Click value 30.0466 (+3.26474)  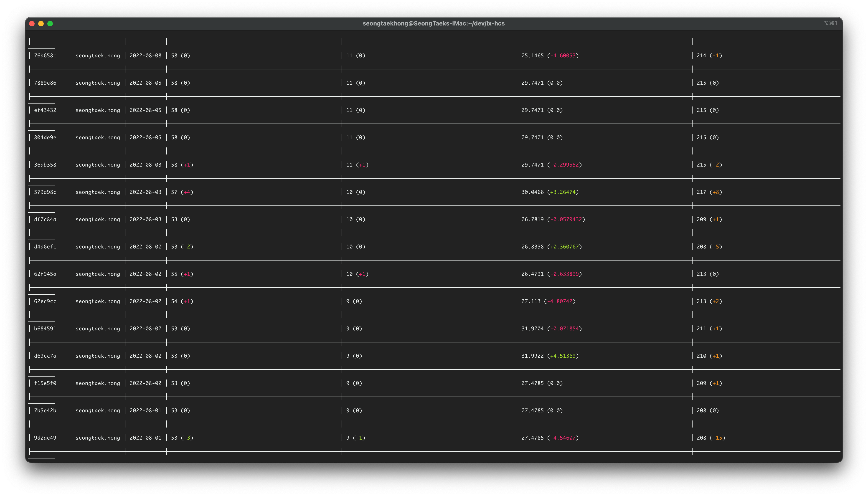tap(550, 192)
